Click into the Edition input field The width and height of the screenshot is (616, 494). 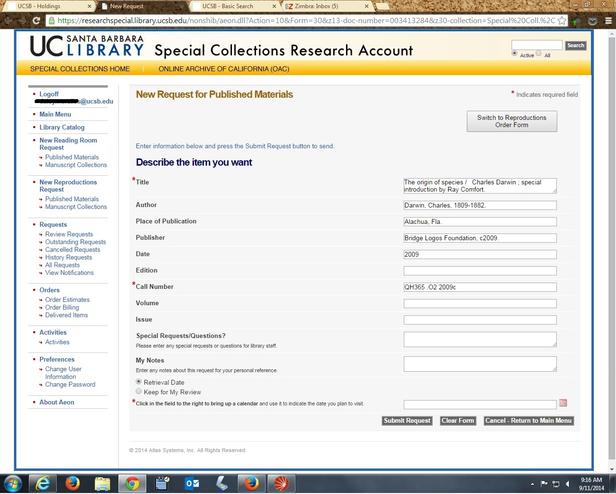coord(479,270)
